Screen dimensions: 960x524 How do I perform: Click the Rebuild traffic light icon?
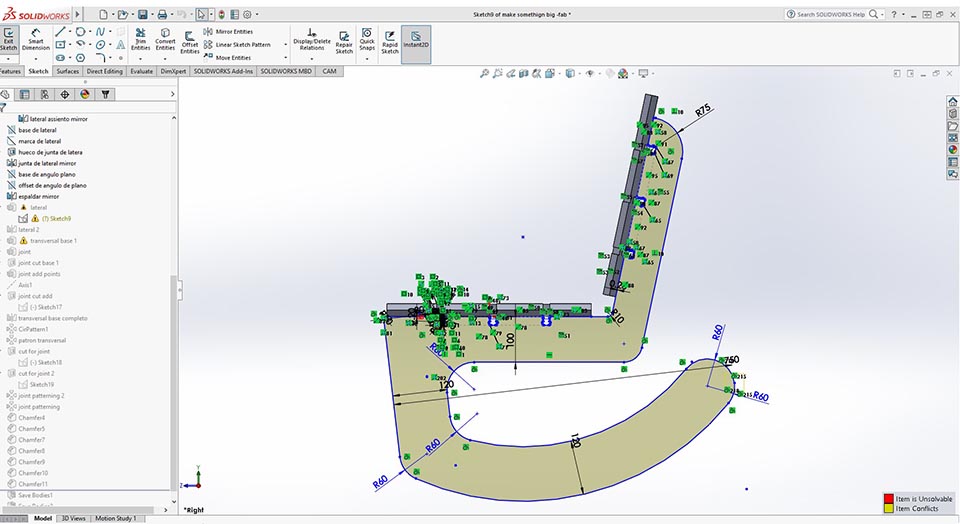pyautogui.click(x=222, y=14)
